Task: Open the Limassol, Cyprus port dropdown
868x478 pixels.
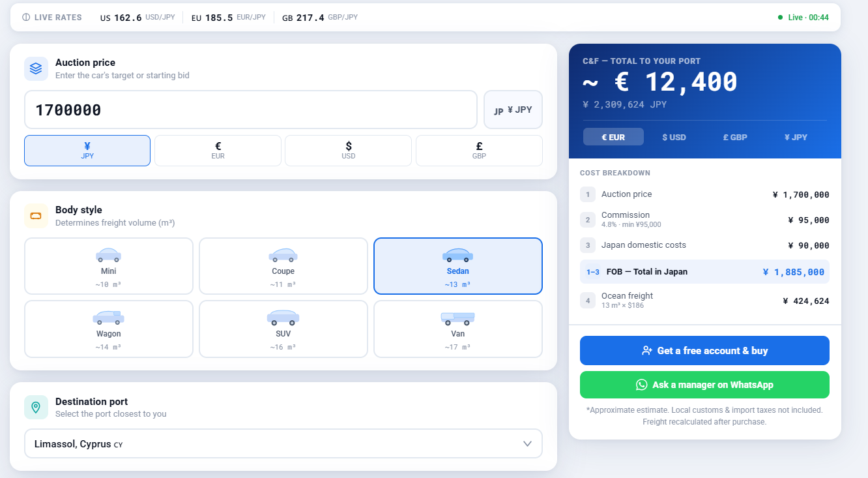Action: (x=283, y=443)
